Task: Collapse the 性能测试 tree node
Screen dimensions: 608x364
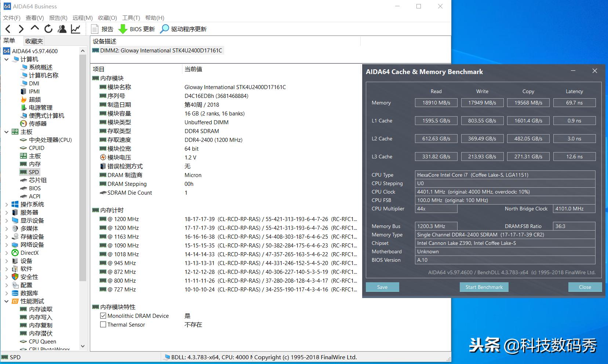Action: tap(7, 301)
